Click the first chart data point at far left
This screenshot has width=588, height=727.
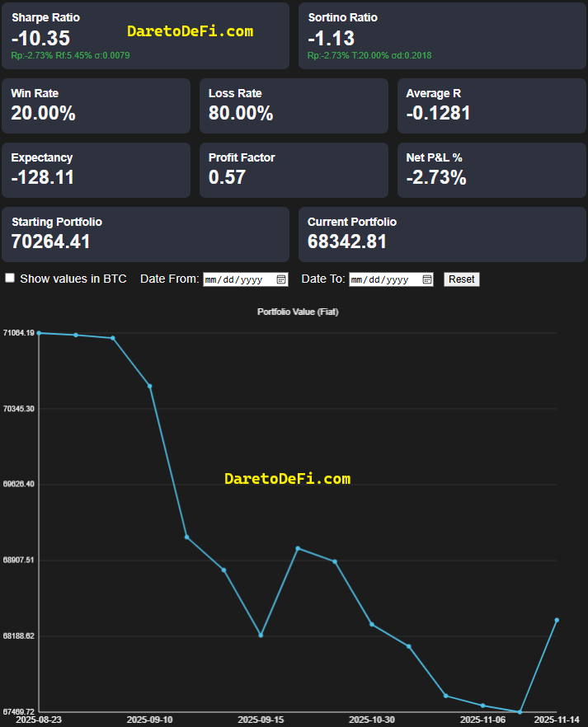39,333
